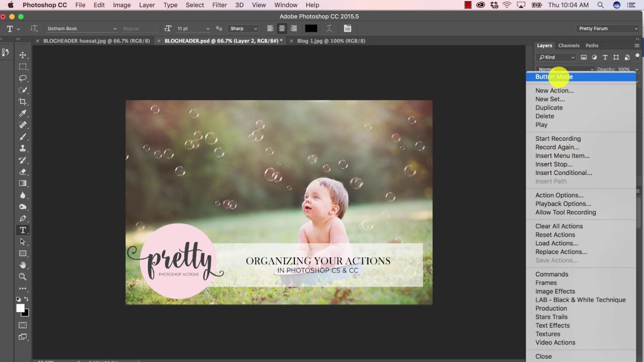Screen dimensions: 644x362
Task: Toggle layer filtering on/off switch
Action: [637, 57]
